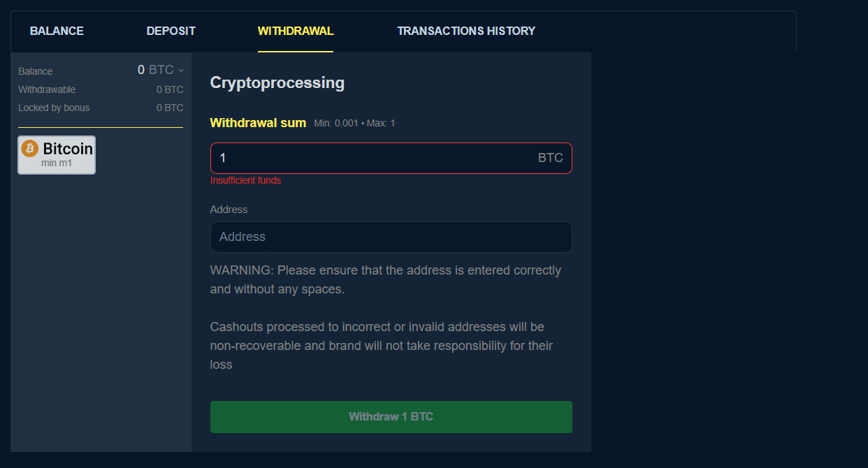868x468 pixels.
Task: Click the Withdrawable 0 BTC row
Action: [100, 89]
